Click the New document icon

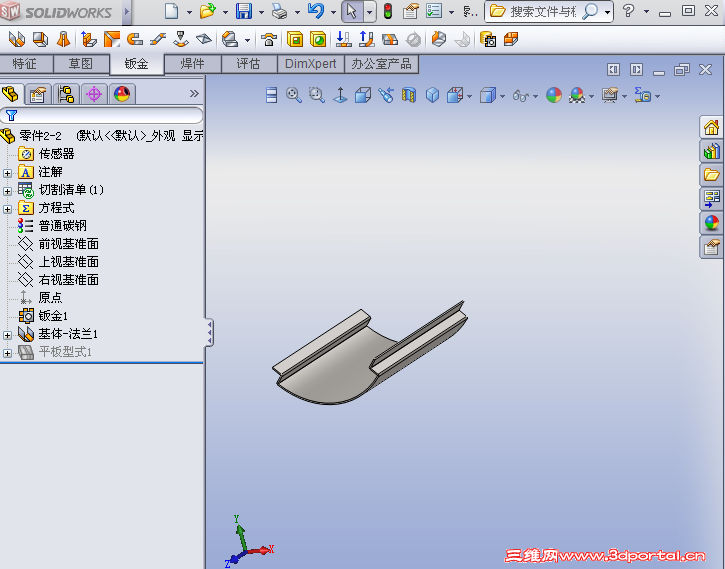(x=172, y=11)
